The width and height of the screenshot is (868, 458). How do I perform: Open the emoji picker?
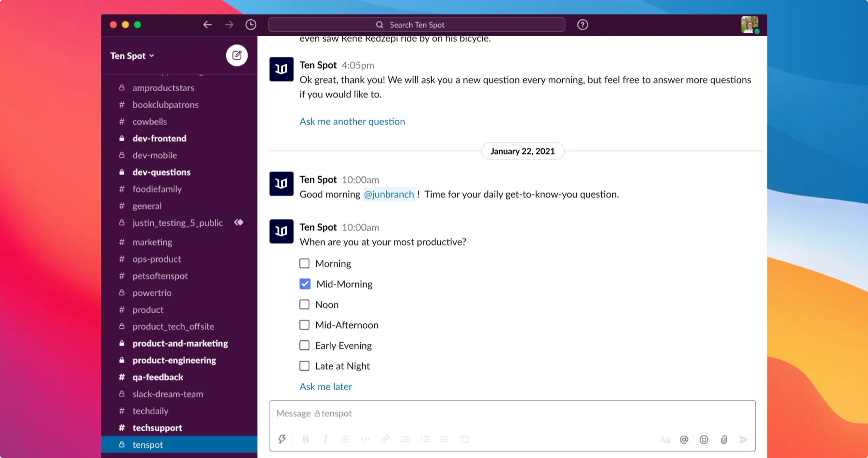(704, 440)
